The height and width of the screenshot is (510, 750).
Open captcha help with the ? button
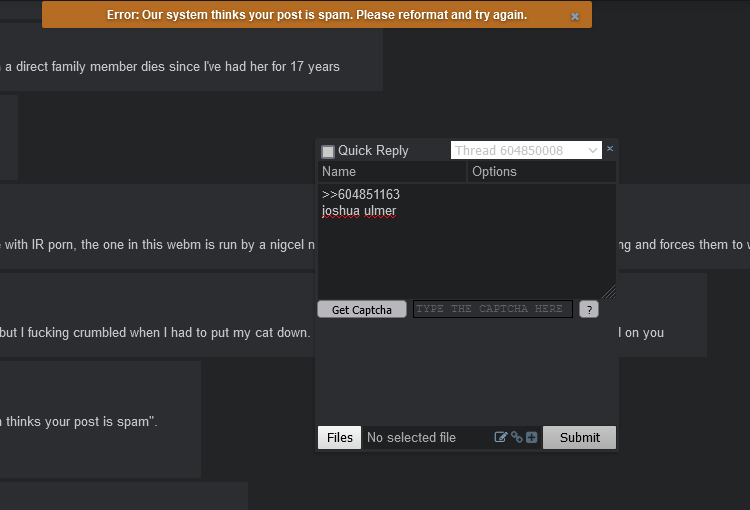[589, 310]
